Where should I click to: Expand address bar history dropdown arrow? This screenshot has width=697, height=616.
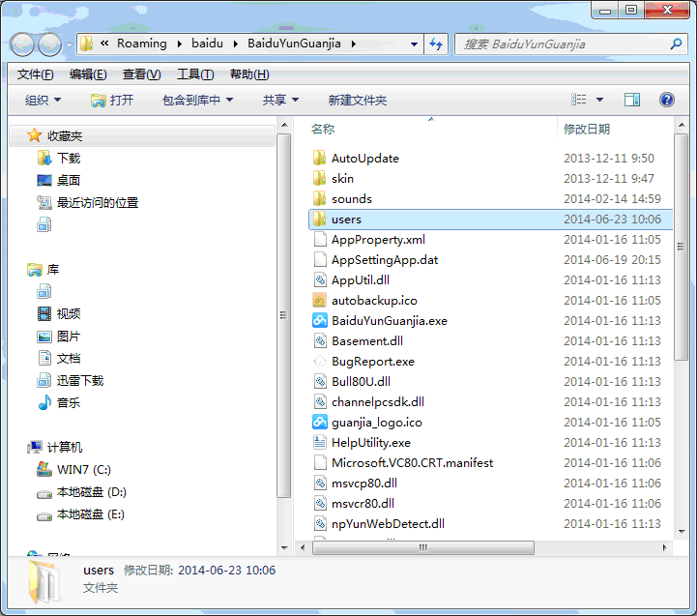coord(414,44)
